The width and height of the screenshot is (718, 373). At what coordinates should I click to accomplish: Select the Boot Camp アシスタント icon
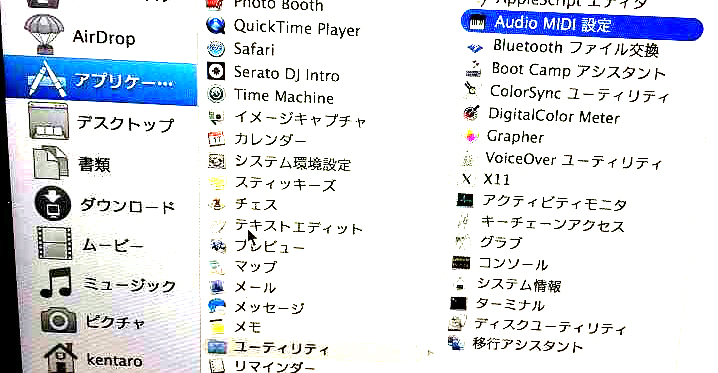473,69
